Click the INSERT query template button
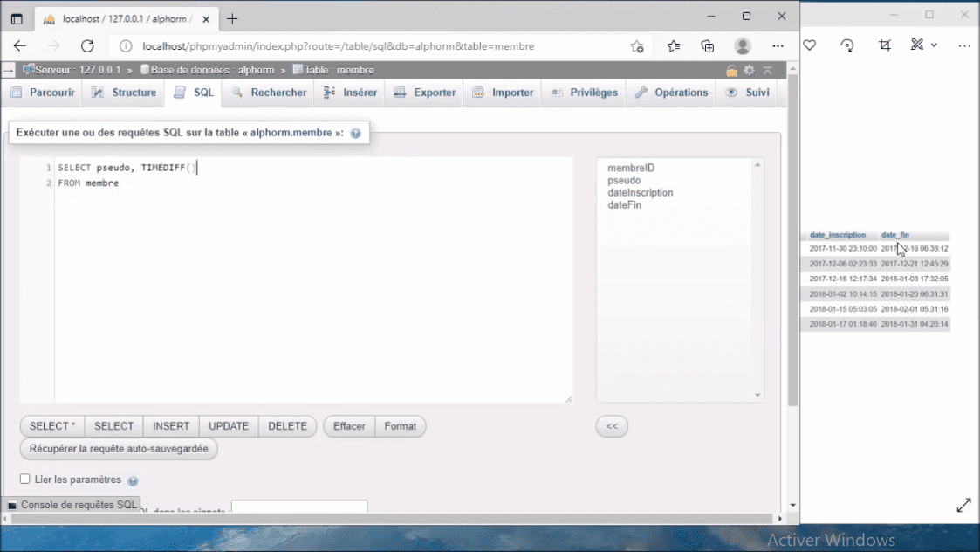 [x=171, y=426]
